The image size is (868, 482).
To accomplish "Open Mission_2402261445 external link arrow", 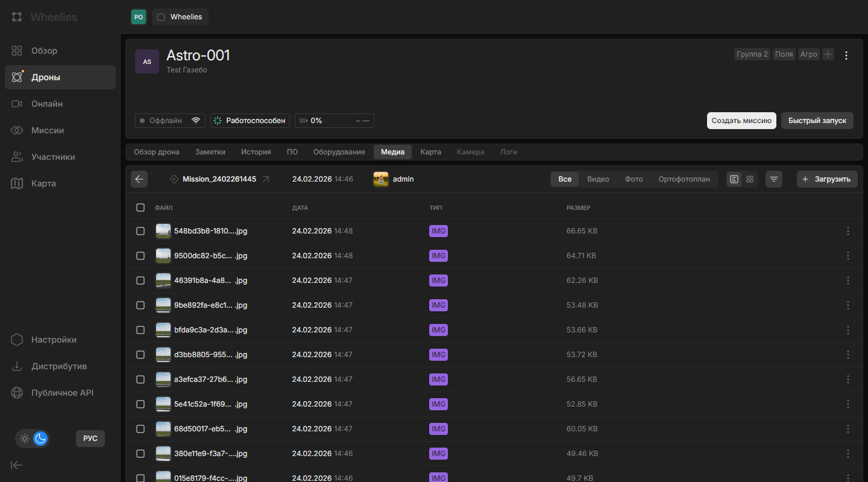I will tap(266, 179).
